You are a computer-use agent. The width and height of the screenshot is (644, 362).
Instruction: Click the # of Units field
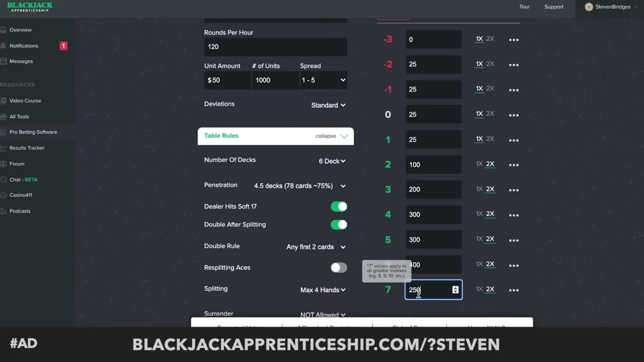tap(275, 80)
